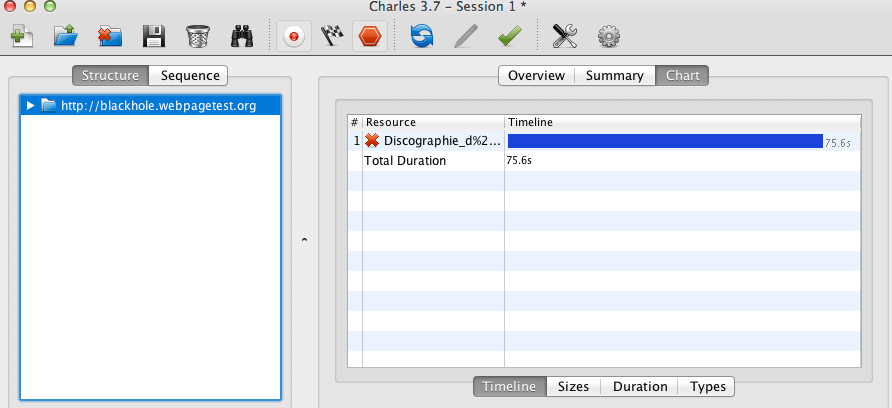Click the red X failed icon on Discographie row
Screen dimensions: 892x408
tap(373, 141)
